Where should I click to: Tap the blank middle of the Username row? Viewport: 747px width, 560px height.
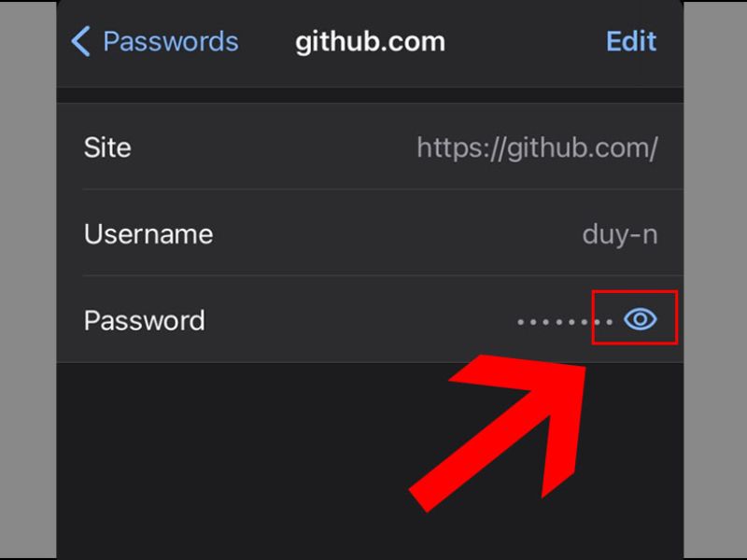click(x=395, y=234)
